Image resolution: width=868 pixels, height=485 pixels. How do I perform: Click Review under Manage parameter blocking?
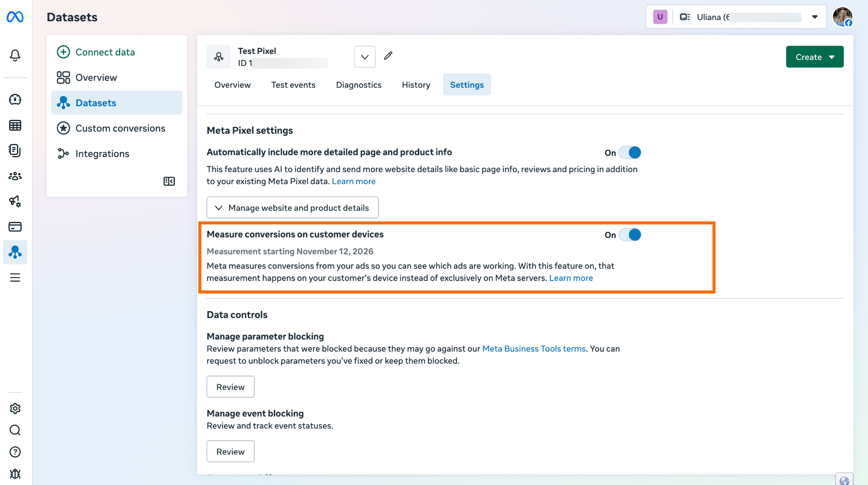[230, 387]
